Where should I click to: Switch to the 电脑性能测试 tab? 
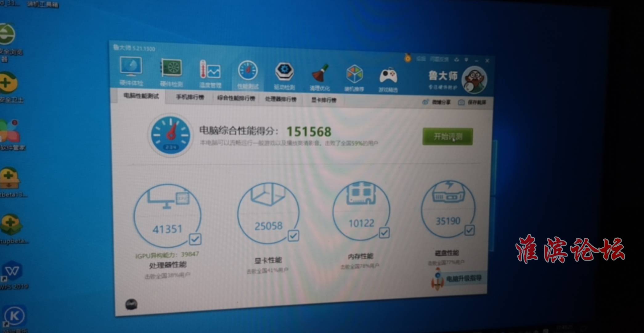141,96
